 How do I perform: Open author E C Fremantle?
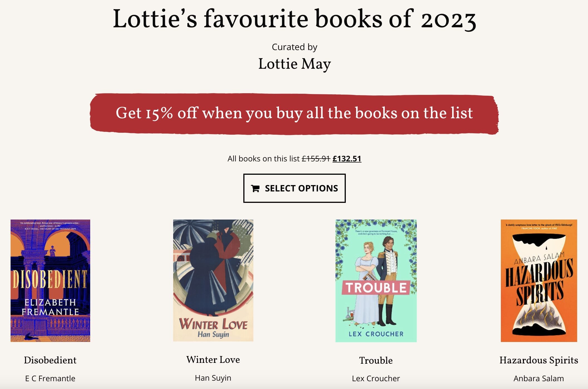click(50, 378)
